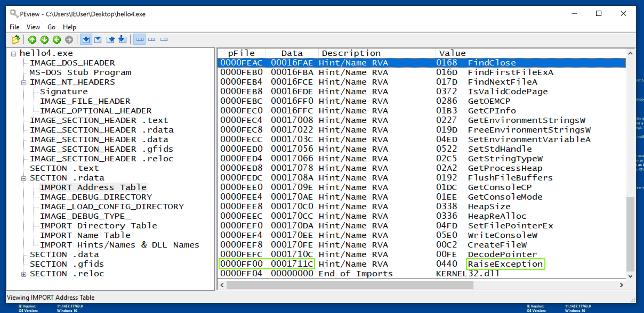Click the Open file folder icon
This screenshot has height=313, width=644.
click(x=16, y=39)
